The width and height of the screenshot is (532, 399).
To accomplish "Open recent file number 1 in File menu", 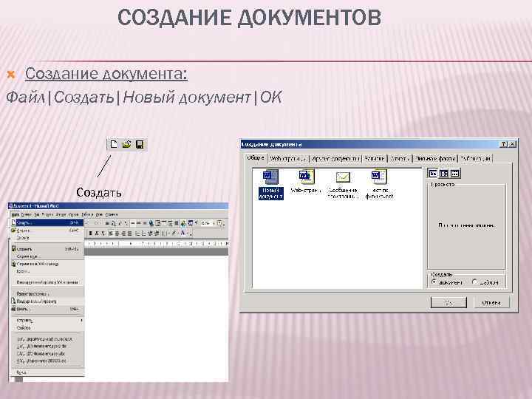I will coord(47,339).
